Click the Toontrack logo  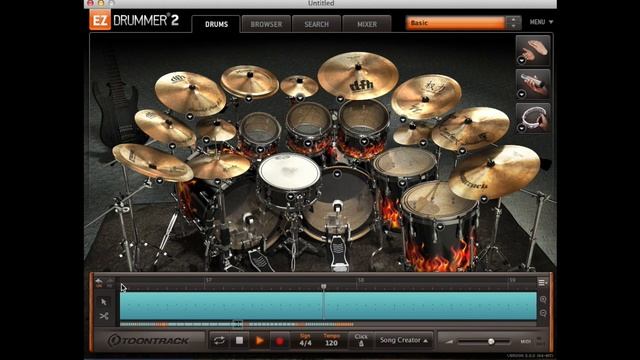(x=149, y=340)
